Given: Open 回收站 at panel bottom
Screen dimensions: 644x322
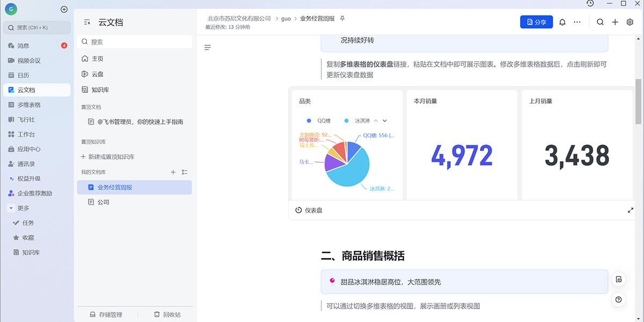Looking at the screenshot, I should [167, 314].
